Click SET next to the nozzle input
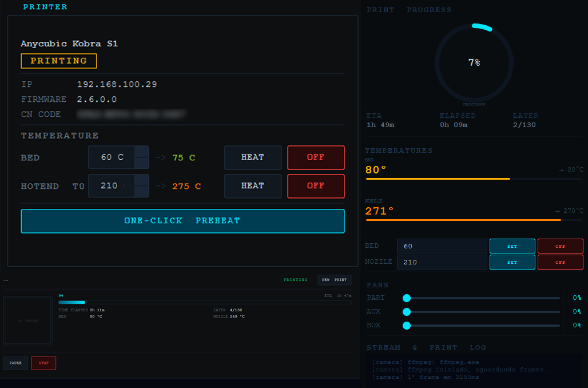This screenshot has width=588, height=388. [x=512, y=262]
